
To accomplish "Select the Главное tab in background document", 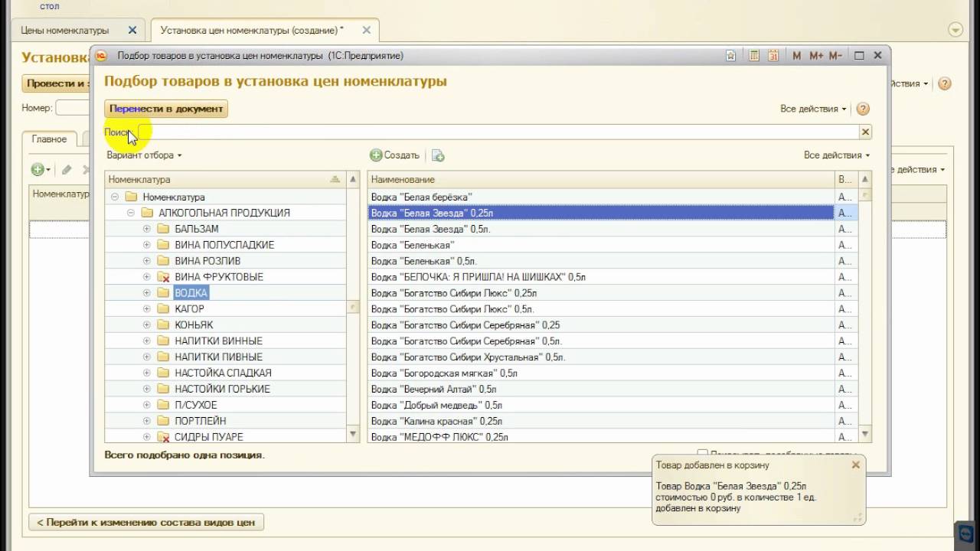I will point(49,139).
